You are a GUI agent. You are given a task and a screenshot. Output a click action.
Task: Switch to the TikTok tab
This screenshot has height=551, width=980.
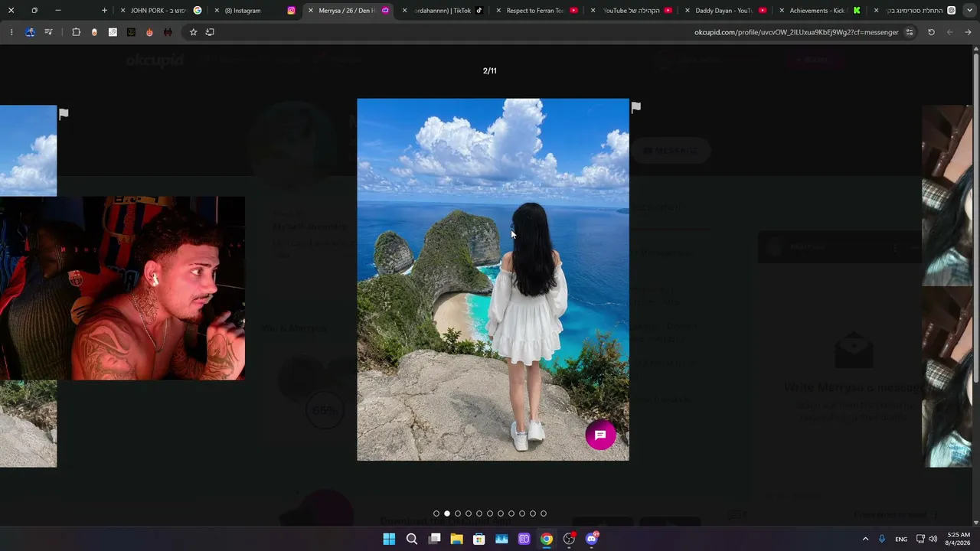pyautogui.click(x=443, y=11)
